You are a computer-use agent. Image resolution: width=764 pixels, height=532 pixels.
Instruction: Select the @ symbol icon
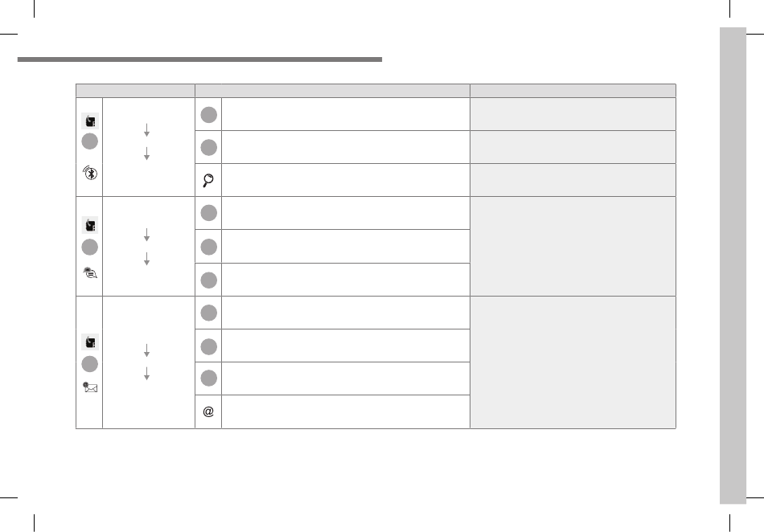point(208,411)
